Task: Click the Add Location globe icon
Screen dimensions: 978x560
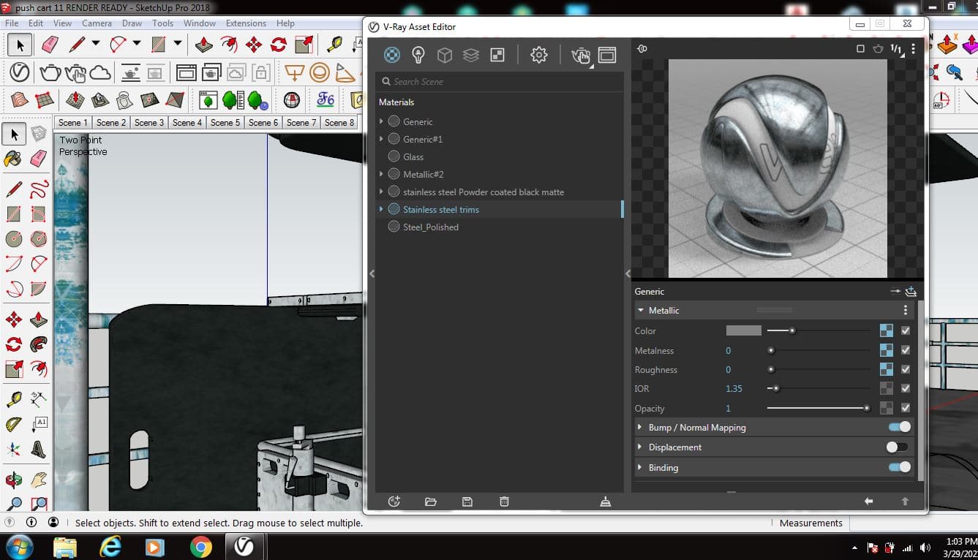Action: 292,99
